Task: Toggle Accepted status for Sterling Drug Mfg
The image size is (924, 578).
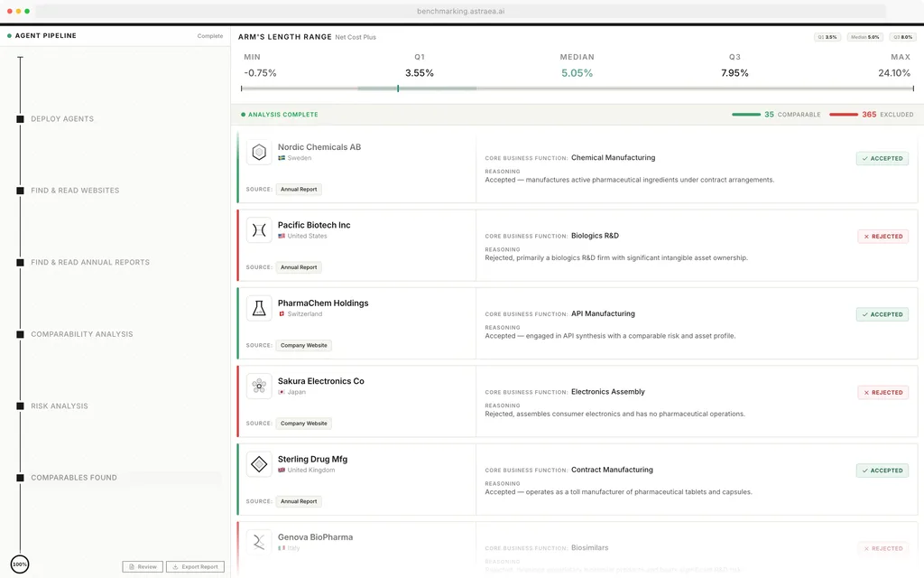Action: click(x=882, y=471)
